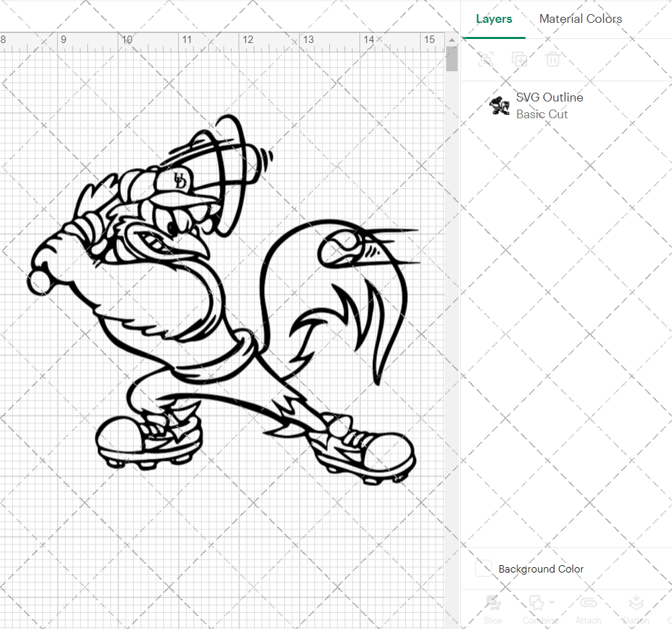Open the Combine dropdown arrow
This screenshot has height=629, width=672.
(x=552, y=602)
